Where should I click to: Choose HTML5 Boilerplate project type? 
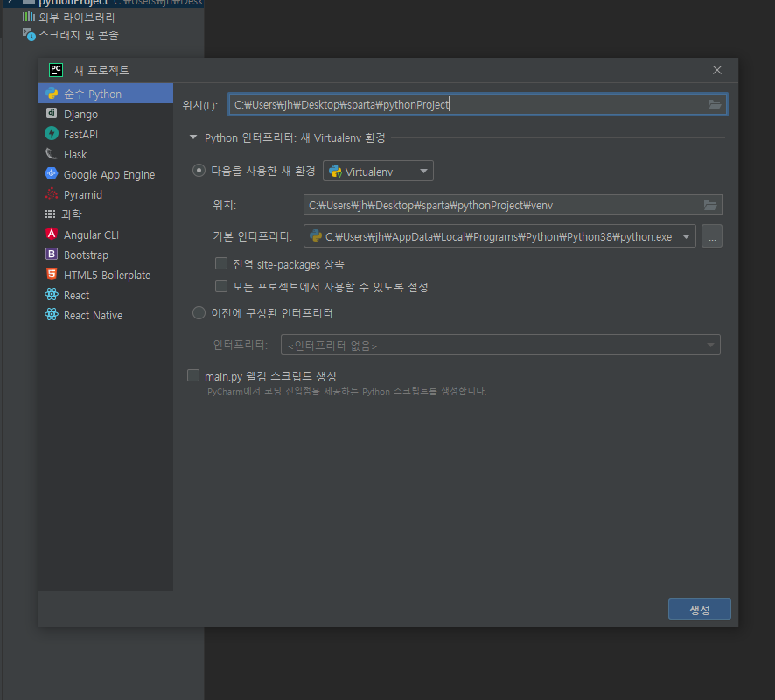106,276
